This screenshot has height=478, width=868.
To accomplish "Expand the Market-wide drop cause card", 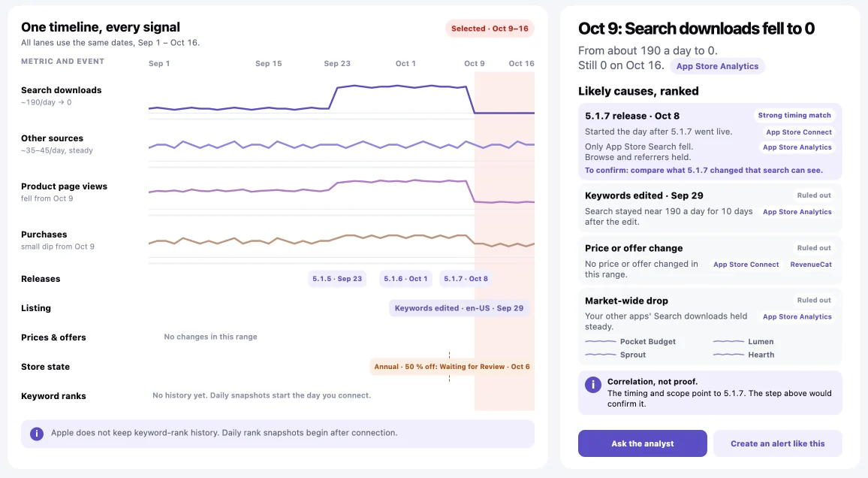I will (x=710, y=327).
